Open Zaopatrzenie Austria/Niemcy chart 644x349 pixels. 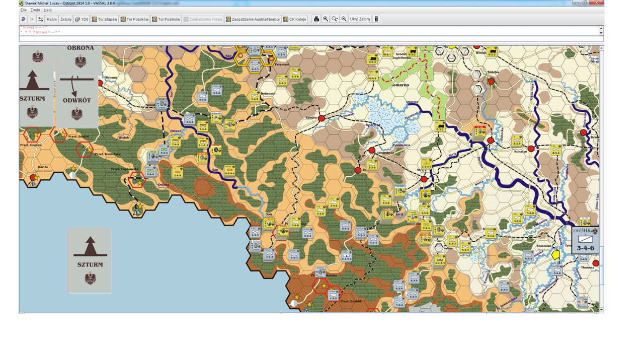(x=253, y=19)
